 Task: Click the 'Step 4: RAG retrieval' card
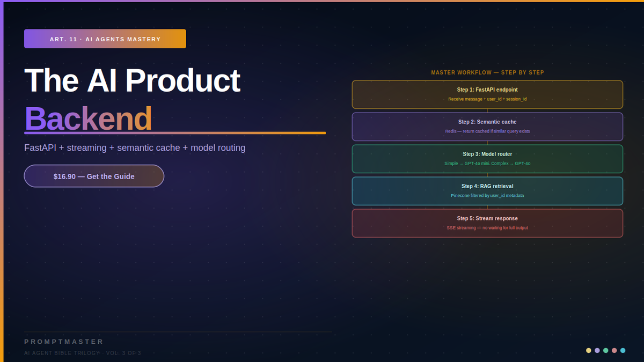487,191
